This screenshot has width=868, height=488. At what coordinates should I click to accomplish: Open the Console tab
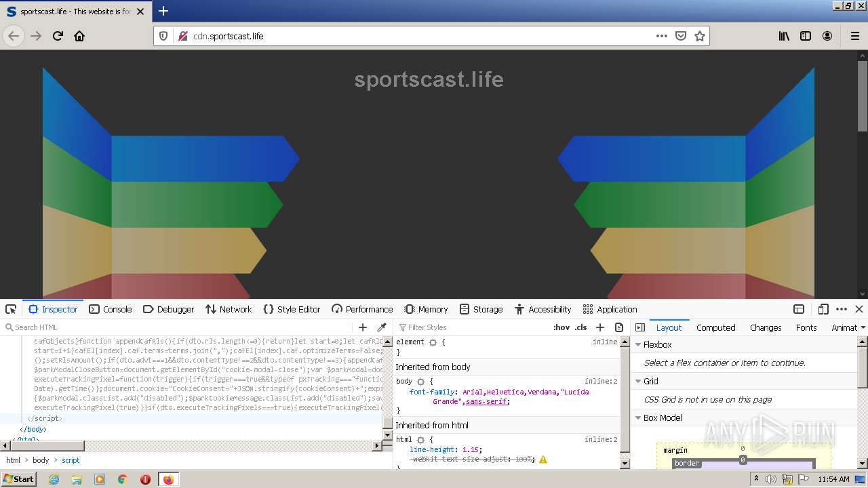(111, 309)
